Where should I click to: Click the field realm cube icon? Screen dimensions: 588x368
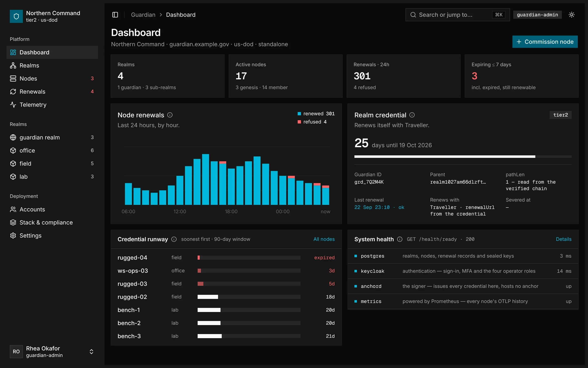click(x=13, y=164)
